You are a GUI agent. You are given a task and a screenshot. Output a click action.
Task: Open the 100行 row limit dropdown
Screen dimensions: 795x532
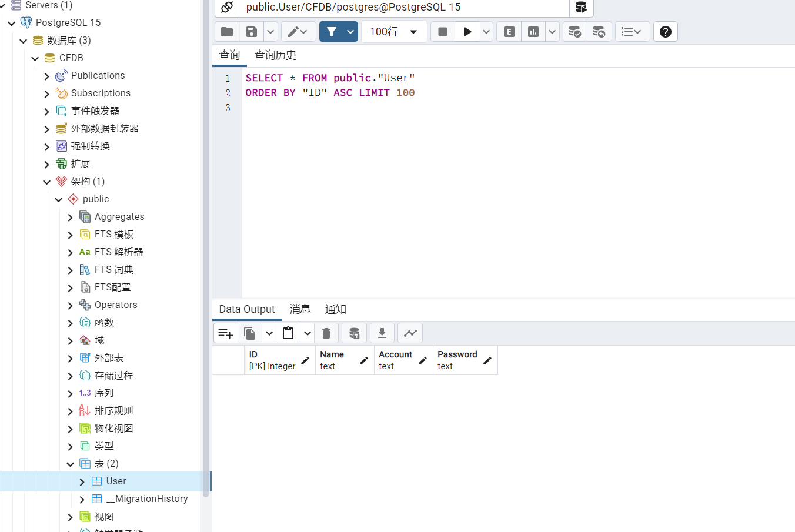[x=393, y=32]
